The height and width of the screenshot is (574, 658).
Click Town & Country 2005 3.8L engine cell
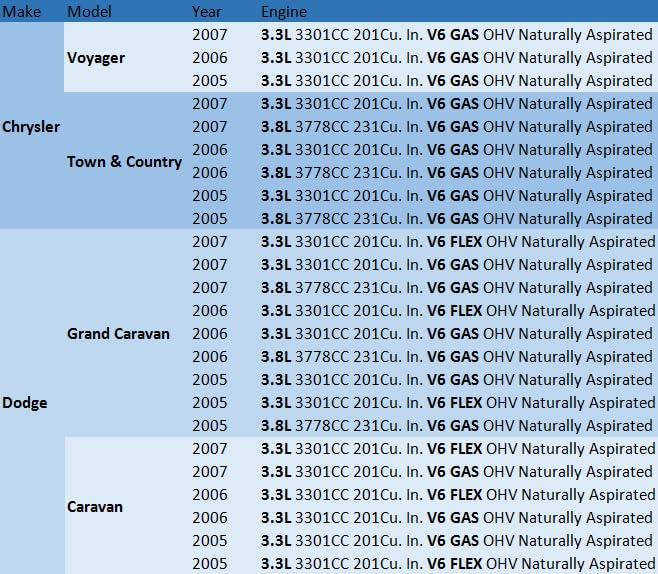pyautogui.click(x=456, y=219)
